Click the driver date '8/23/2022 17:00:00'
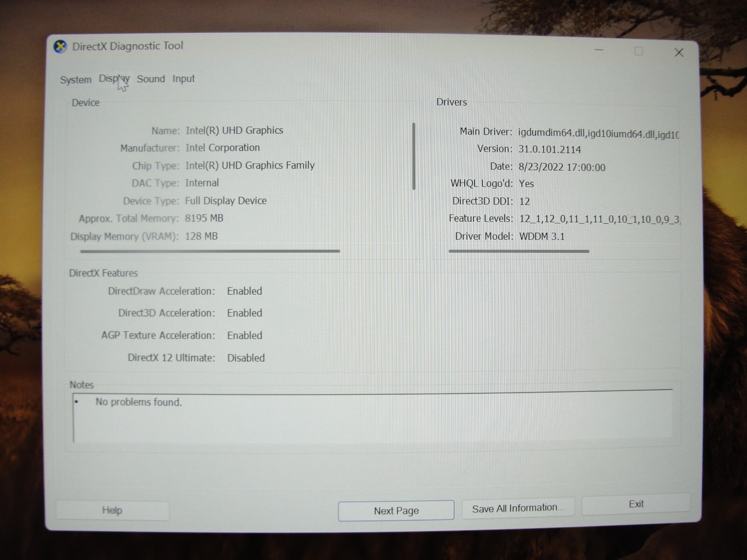The image size is (747, 560). coord(562,167)
